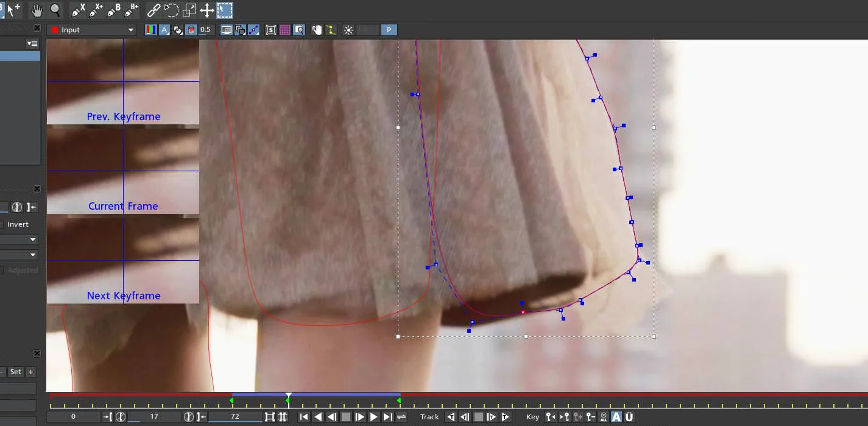
Task: Click the out-point field showing 72
Action: [x=235, y=417]
